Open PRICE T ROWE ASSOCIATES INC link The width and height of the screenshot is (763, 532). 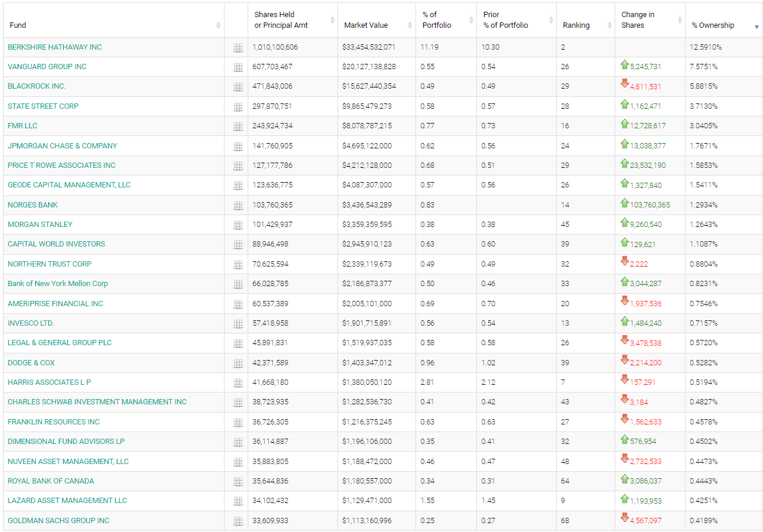tap(61, 165)
